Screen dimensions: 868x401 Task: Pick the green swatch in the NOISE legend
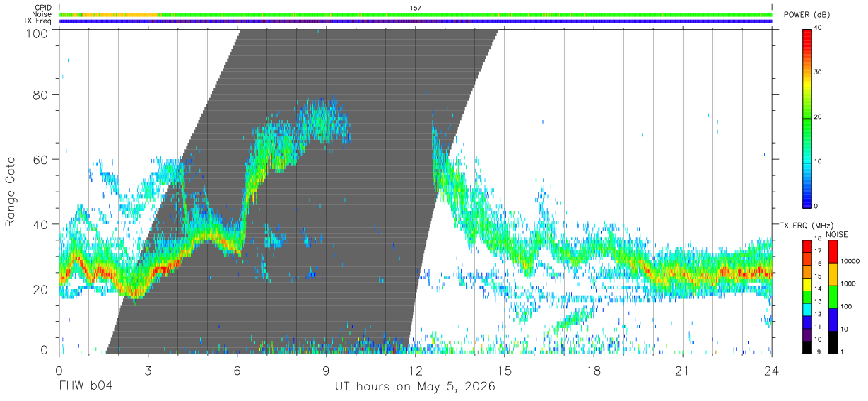coord(834,296)
